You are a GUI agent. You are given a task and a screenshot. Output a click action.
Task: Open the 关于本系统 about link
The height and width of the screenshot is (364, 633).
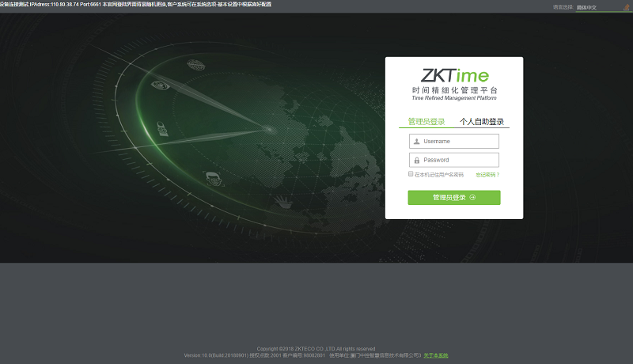point(436,355)
